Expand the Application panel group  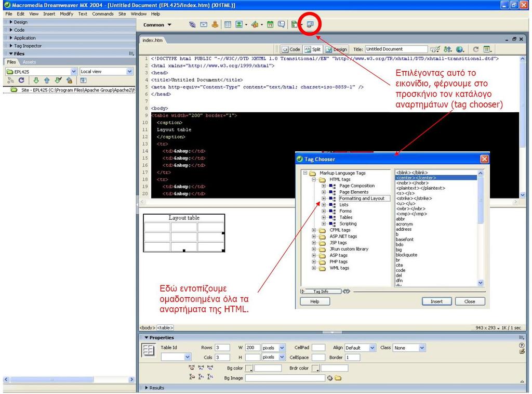pos(11,37)
